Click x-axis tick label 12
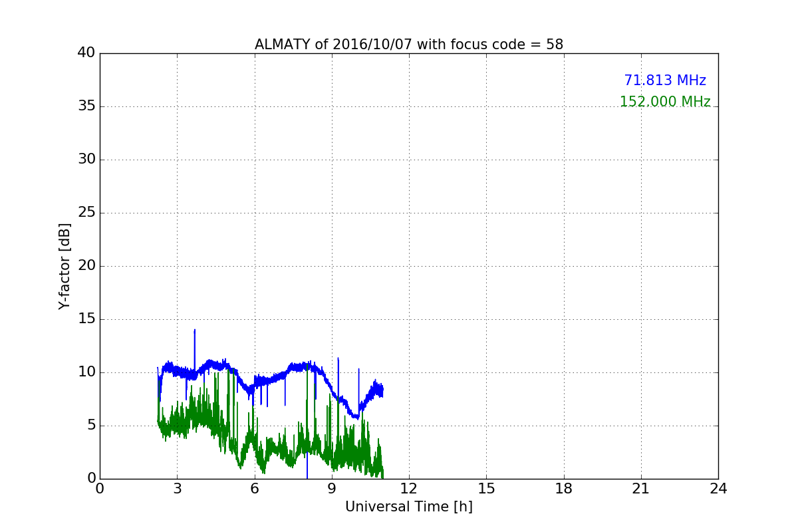The width and height of the screenshot is (798, 532). (409, 489)
